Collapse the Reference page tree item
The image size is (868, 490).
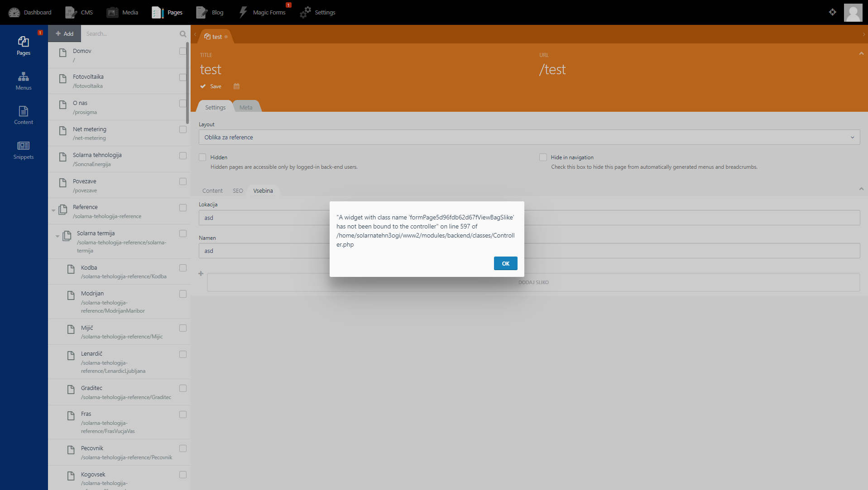coord(53,210)
